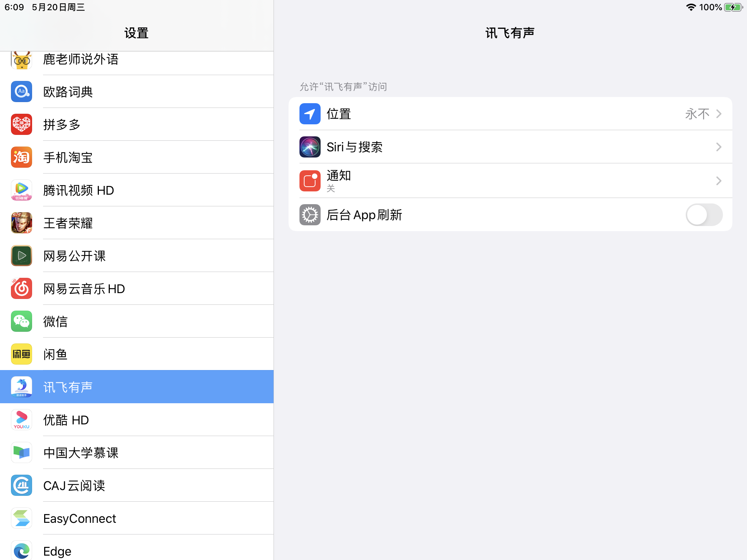
Task: Tap the Xianyu yellow app icon
Action: click(x=22, y=354)
